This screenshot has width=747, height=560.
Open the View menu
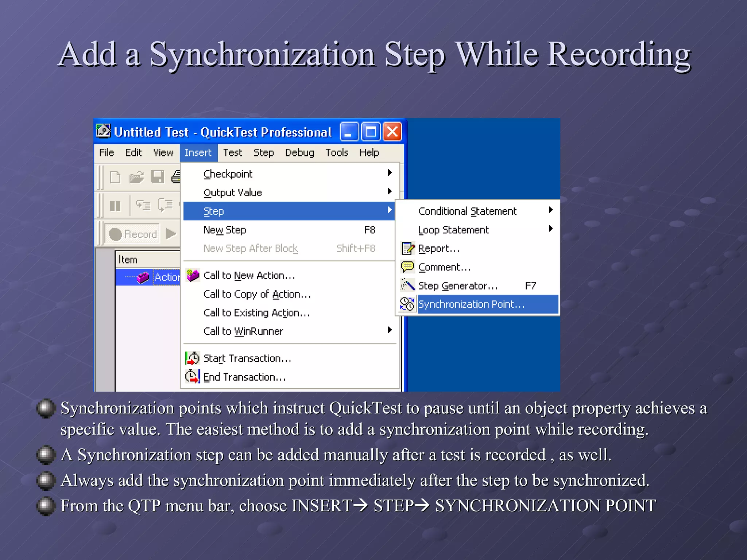163,152
